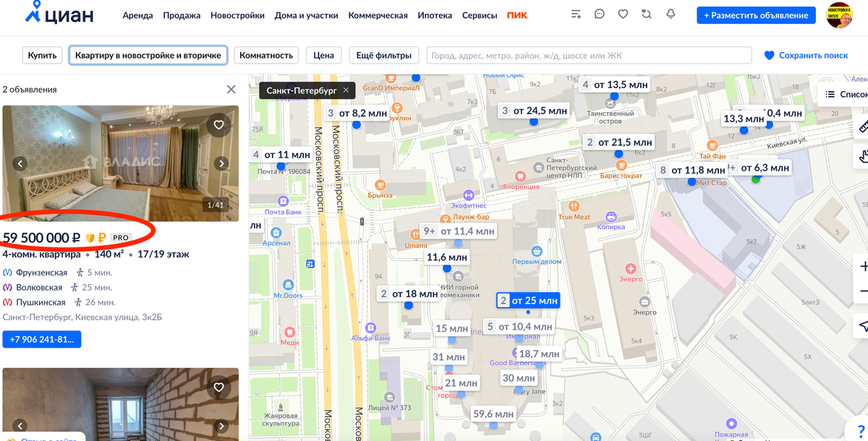The image size is (868, 441).
Task: Click the True Meat map icon
Action: (x=574, y=207)
